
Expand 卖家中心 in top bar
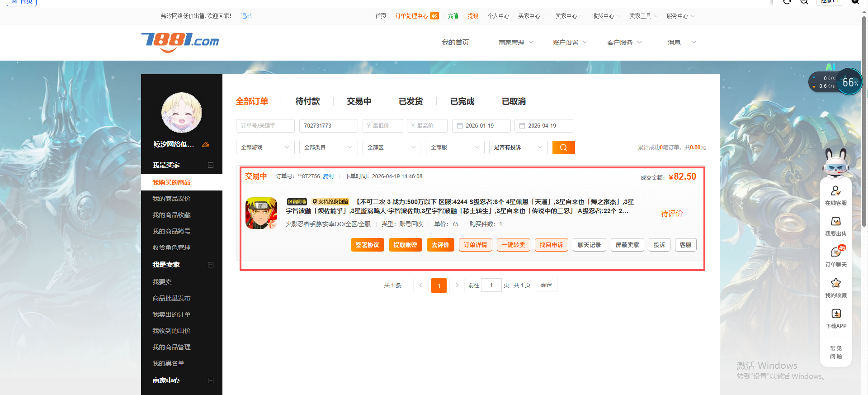pos(570,16)
